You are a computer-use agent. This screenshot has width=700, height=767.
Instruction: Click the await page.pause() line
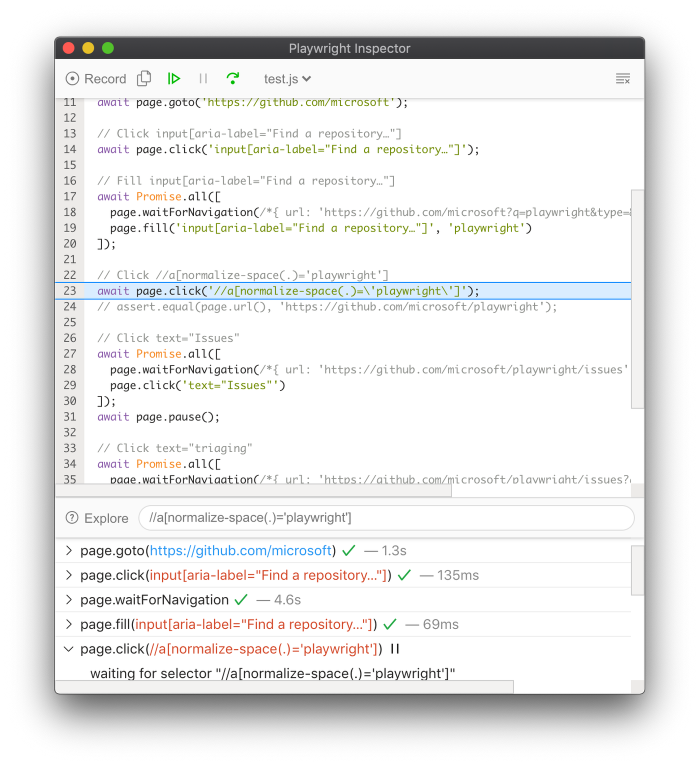click(x=158, y=416)
